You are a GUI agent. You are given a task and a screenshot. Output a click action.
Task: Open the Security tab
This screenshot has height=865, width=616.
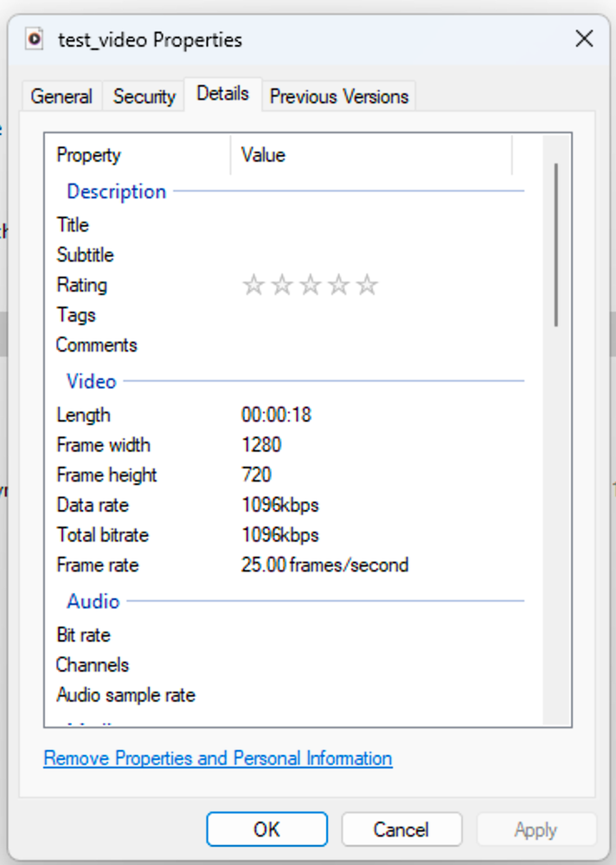(x=144, y=96)
